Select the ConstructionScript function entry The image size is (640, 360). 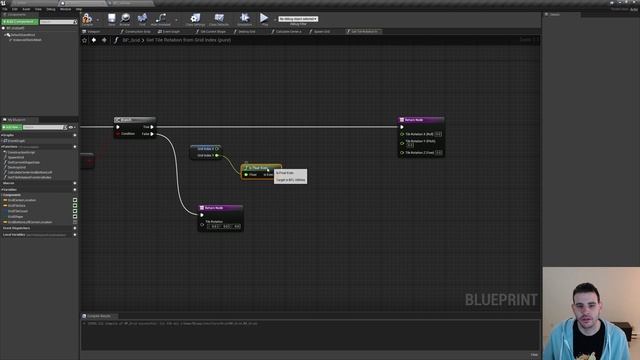[x=21, y=152]
